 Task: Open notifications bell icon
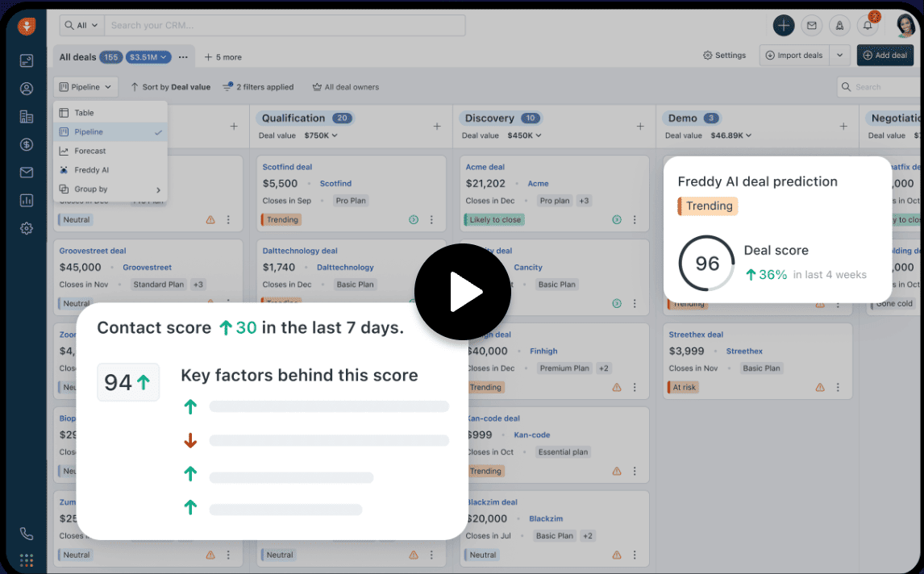point(868,25)
